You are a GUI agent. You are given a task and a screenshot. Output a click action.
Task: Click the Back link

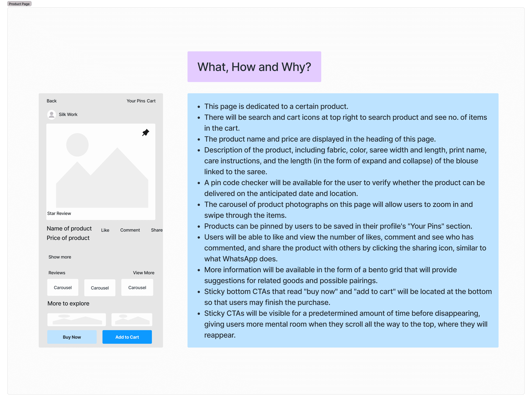tap(52, 101)
